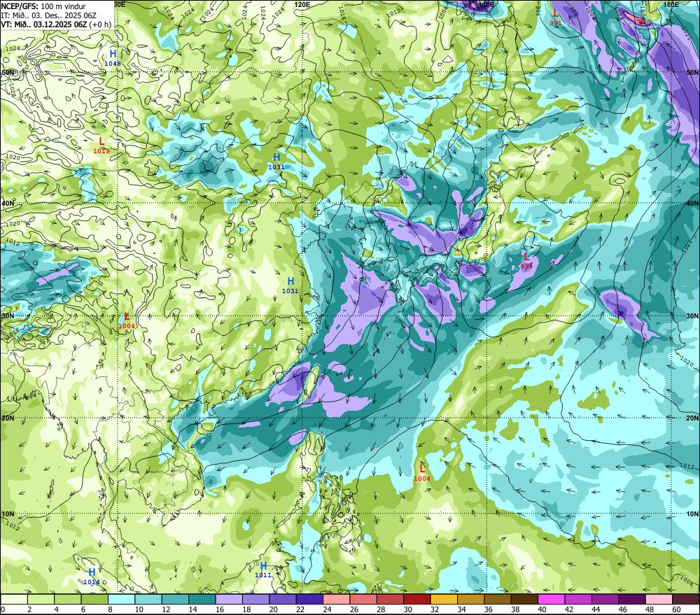This screenshot has height=615, width=700.
Task: Click the H 1048 high pressure marker
Action: tap(113, 58)
